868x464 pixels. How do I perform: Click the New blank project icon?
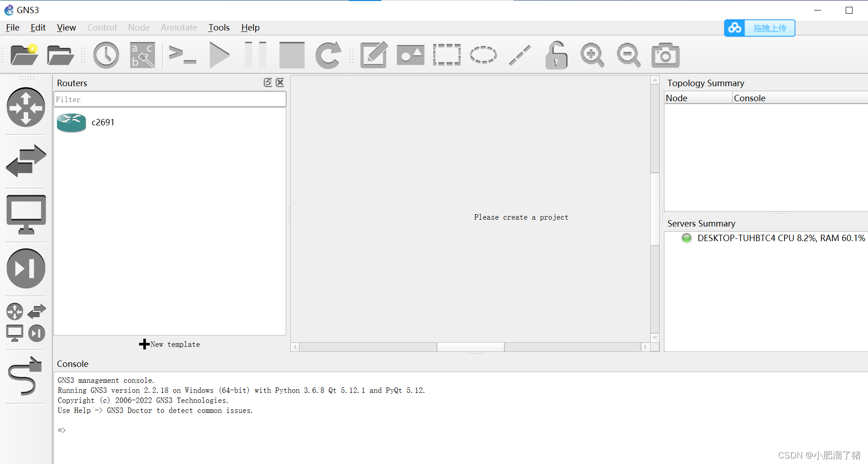pos(24,55)
